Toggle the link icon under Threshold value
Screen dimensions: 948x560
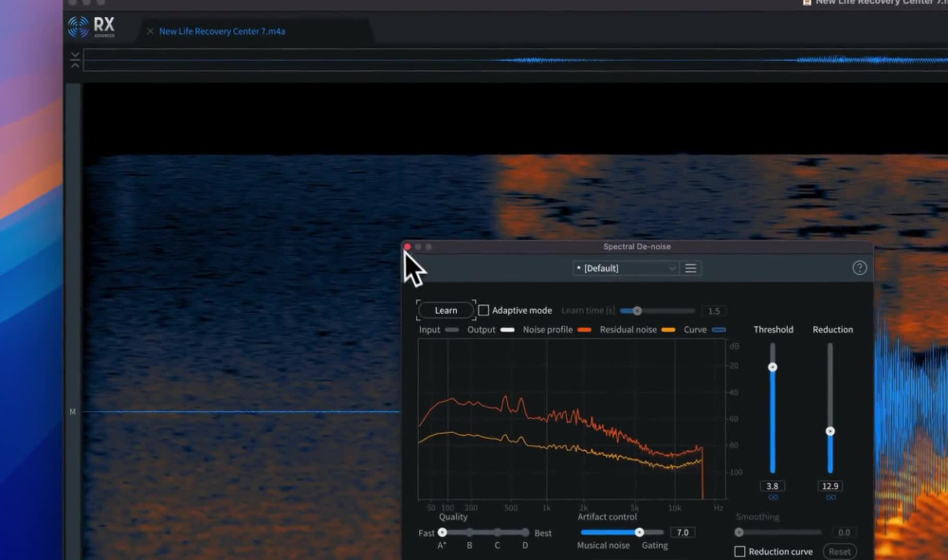pos(773,497)
